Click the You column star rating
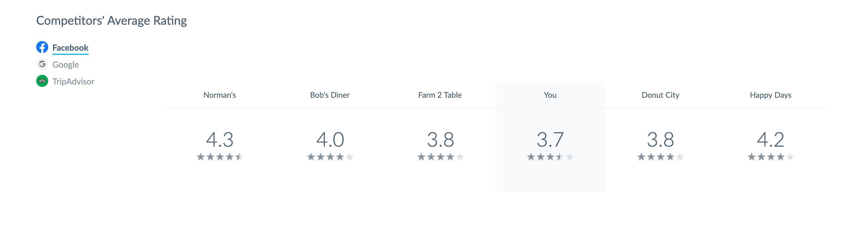This screenshot has height=245, width=868. coord(550,157)
